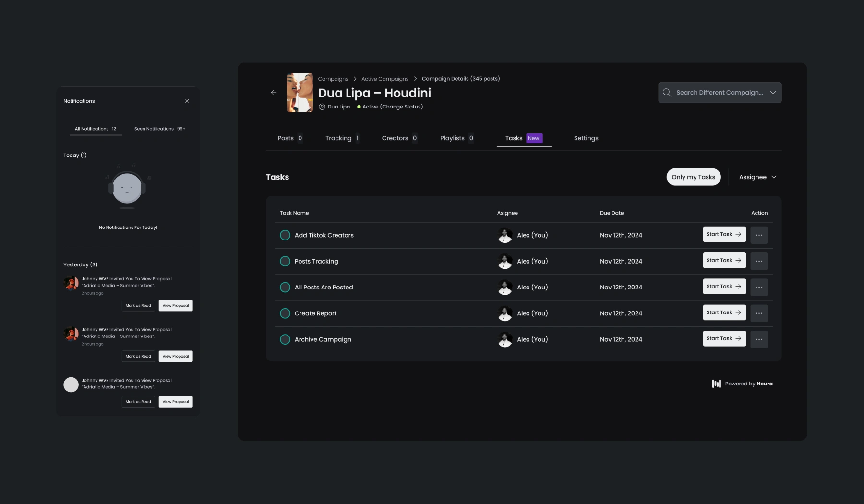Start Task for Archive Campaign
Screen dimensions: 864x504
[724, 338]
